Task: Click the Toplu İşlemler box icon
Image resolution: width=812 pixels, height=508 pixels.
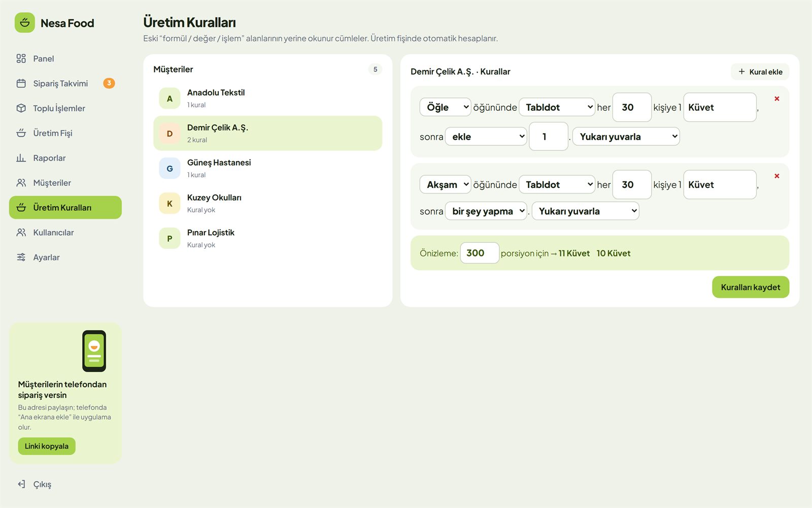Action: [x=21, y=108]
